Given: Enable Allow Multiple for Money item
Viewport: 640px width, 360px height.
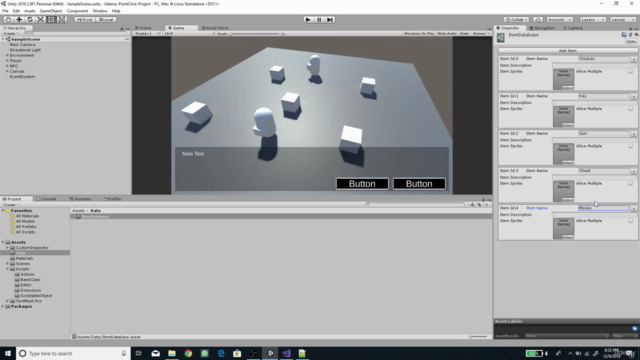Looking at the screenshot, I should tap(631, 221).
